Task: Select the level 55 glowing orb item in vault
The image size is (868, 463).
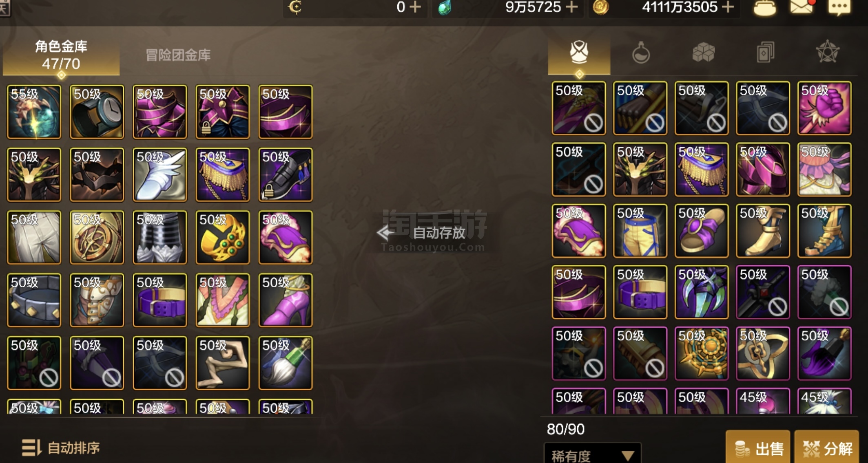Action: [x=34, y=112]
